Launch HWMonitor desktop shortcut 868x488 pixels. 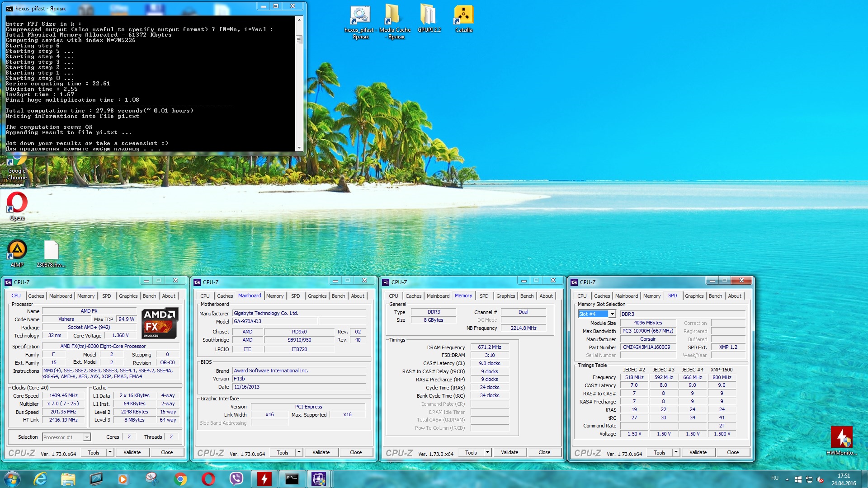pos(841,441)
